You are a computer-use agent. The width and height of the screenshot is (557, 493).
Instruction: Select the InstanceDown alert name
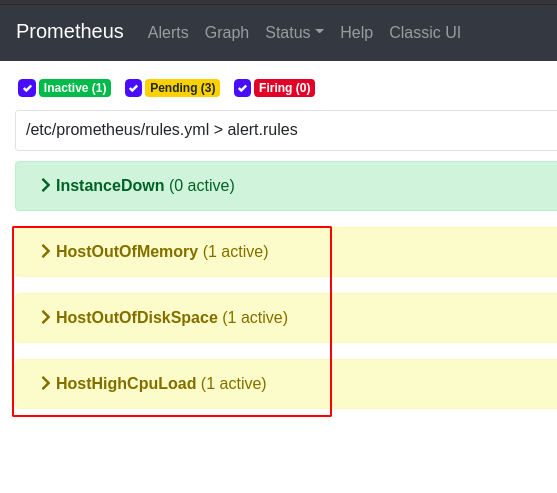110,185
